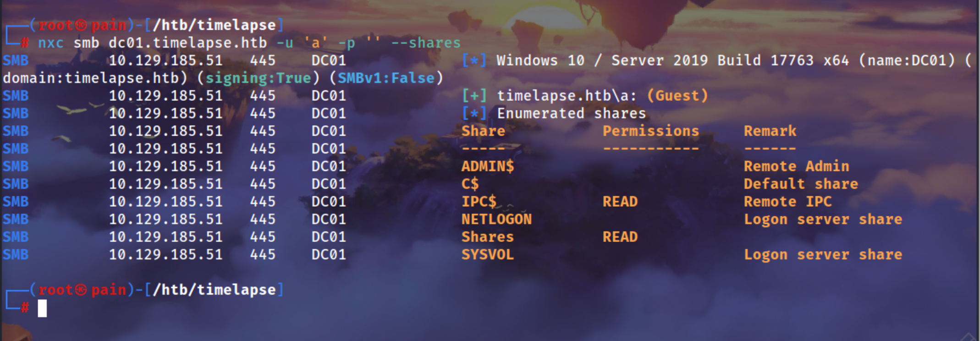Select the NETLOGON share name
Screen dimensions: 980x341
496,220
